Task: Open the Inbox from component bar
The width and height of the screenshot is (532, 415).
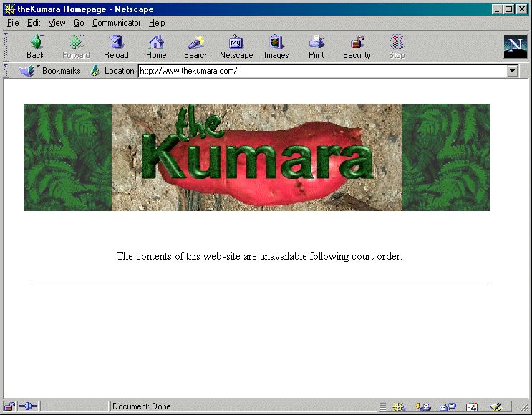Action: (423, 407)
